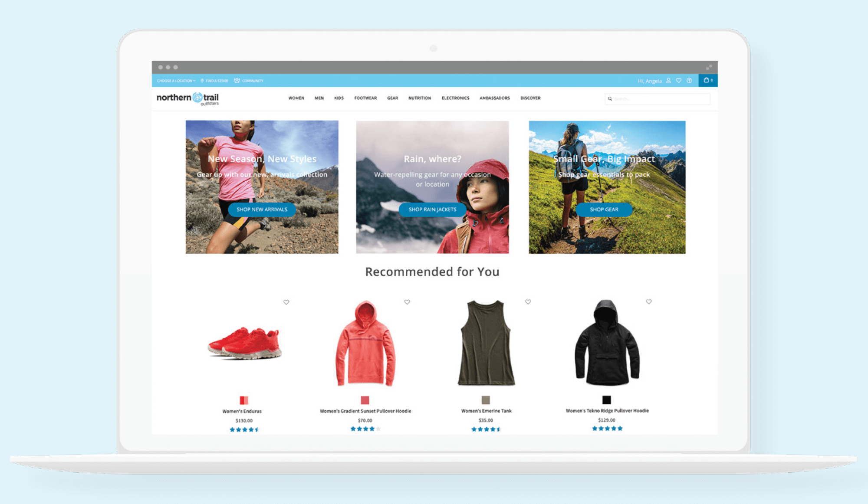868x504 pixels.
Task: Click Shop New Arrivals button
Action: tap(262, 209)
